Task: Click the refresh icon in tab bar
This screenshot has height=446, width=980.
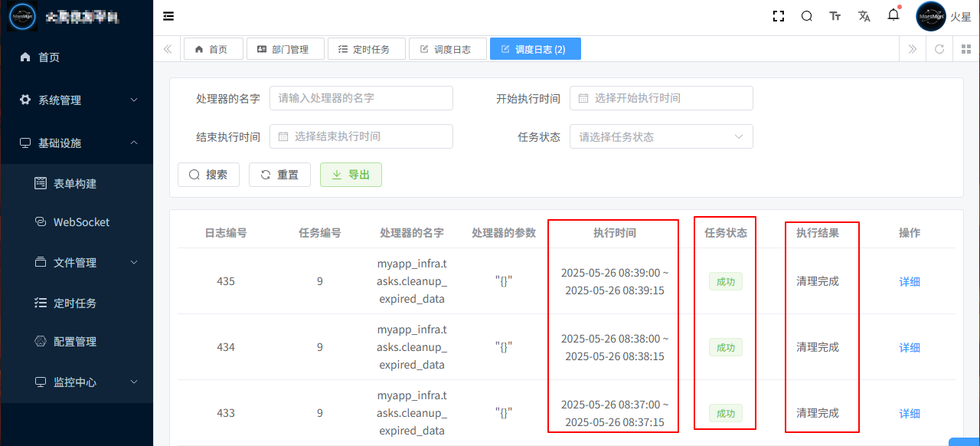Action: pos(939,49)
